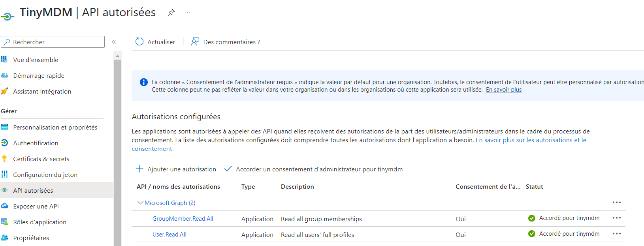This screenshot has height=246, width=644.
Task: Open Exposer une API
Action: pyautogui.click(x=36, y=206)
